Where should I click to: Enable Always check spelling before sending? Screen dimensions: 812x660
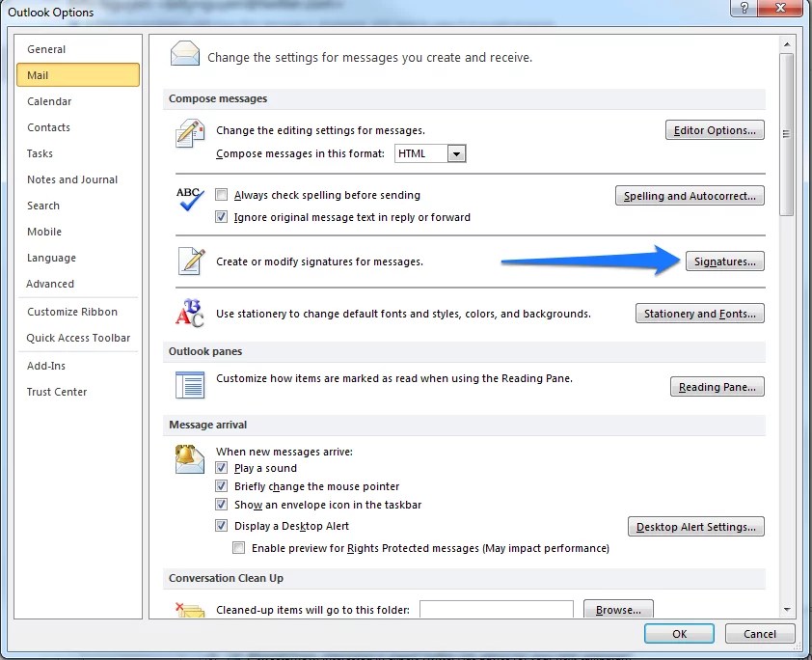click(221, 195)
